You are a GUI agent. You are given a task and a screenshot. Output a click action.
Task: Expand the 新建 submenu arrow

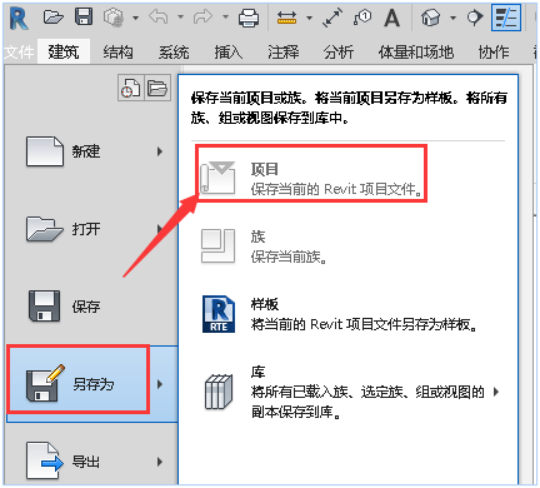click(x=159, y=151)
